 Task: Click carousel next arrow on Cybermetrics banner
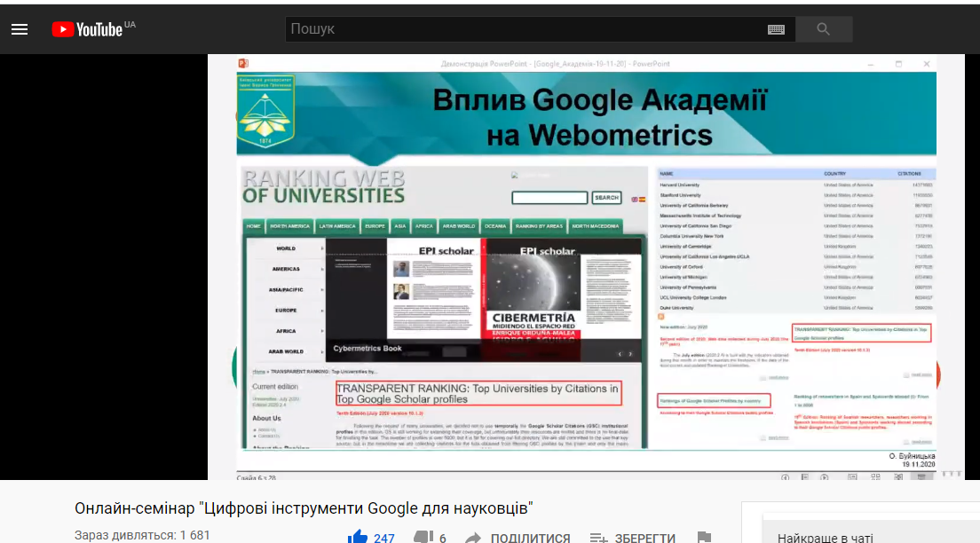click(630, 354)
